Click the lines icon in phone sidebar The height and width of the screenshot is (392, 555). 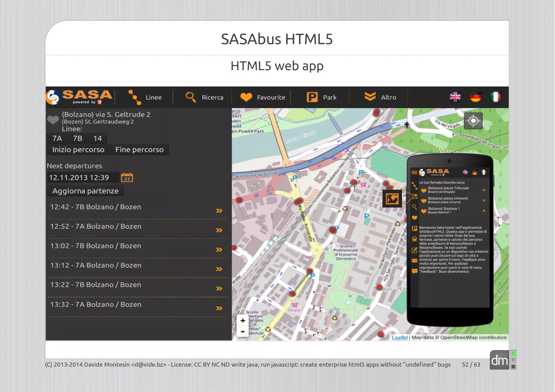[414, 186]
